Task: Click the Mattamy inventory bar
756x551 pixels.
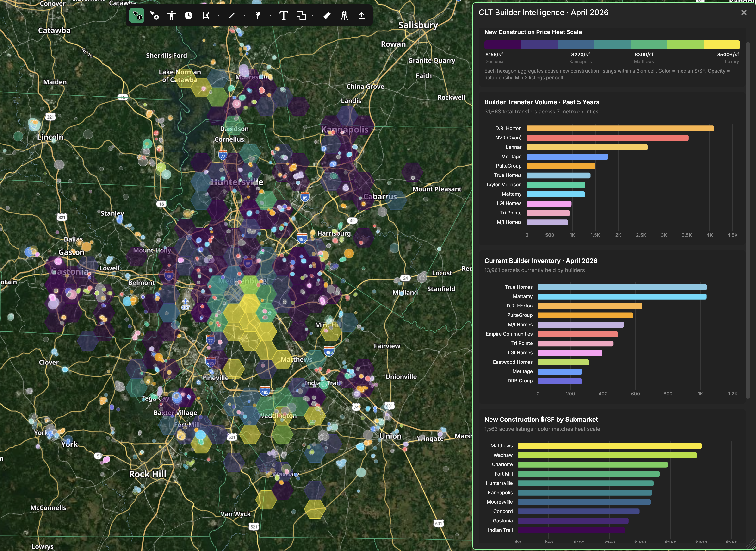Action: click(x=622, y=296)
